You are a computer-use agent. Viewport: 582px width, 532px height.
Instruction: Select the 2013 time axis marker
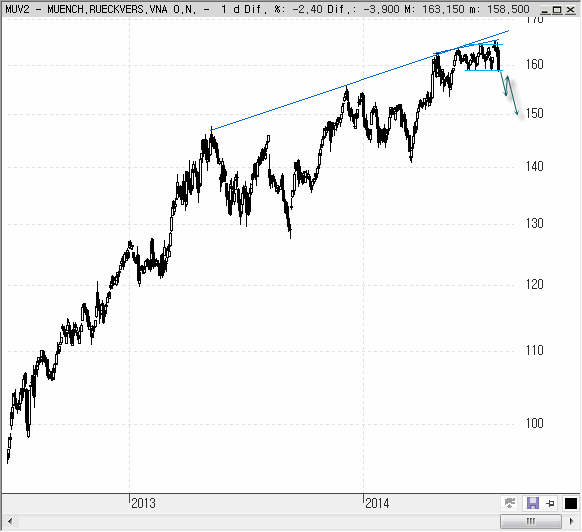143,503
